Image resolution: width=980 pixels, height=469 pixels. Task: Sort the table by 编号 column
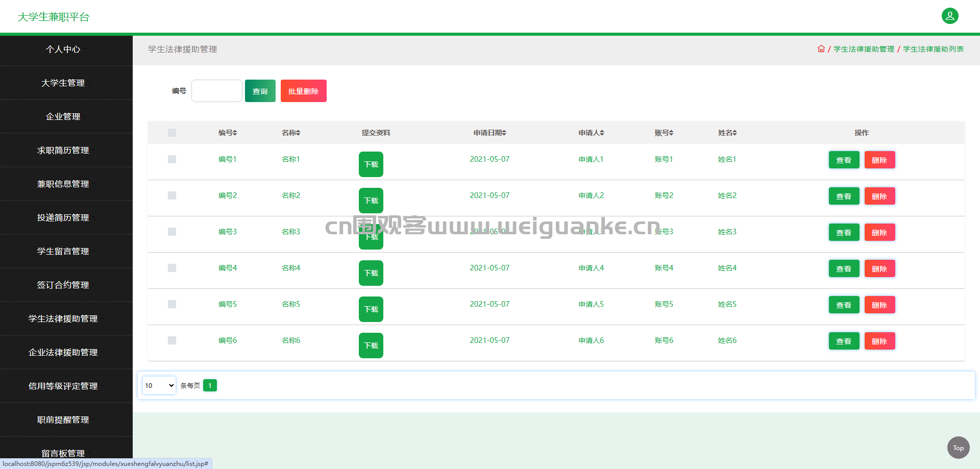[228, 133]
